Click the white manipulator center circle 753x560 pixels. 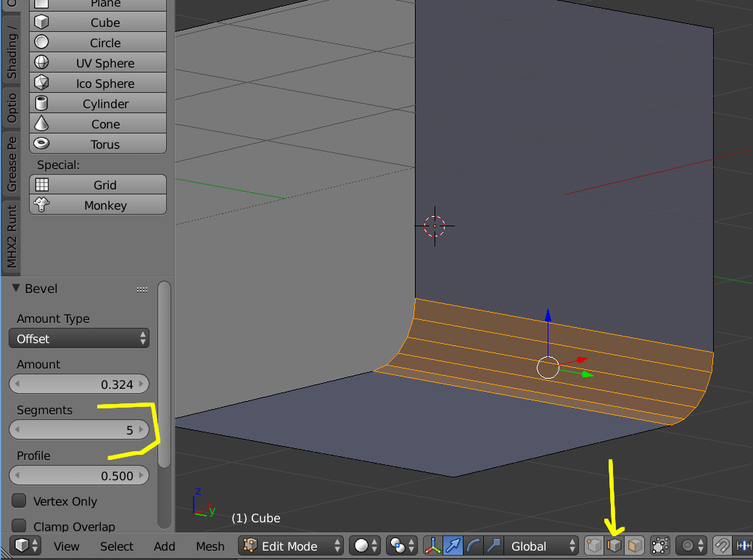[548, 368]
